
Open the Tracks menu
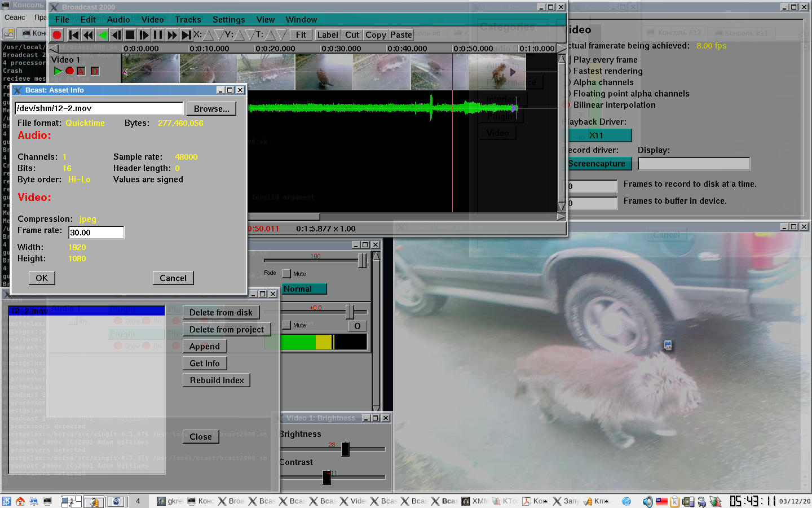pos(188,20)
